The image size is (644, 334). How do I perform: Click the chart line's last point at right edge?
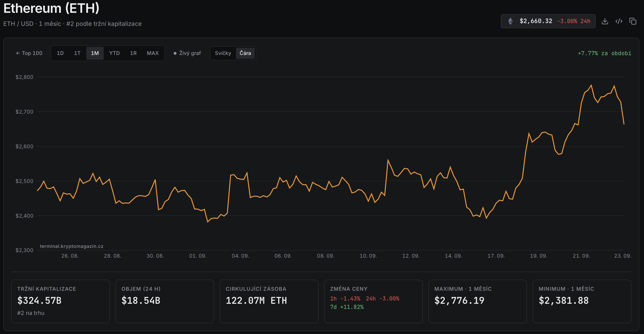(624, 124)
